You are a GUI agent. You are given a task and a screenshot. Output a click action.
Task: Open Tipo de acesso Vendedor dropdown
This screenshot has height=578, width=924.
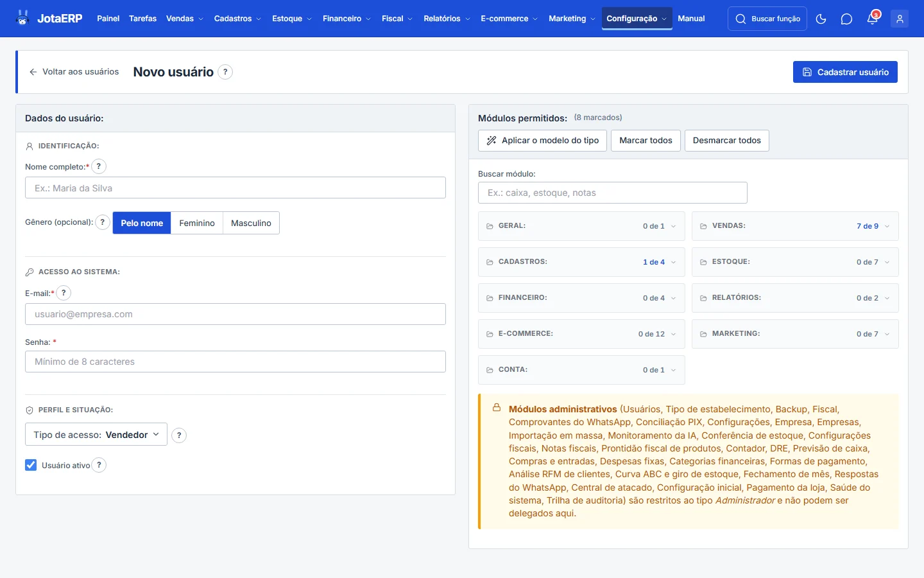[96, 434]
